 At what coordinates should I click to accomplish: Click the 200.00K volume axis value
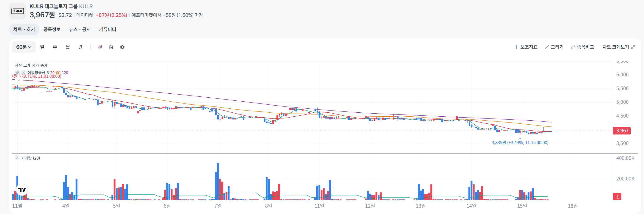(x=625, y=179)
